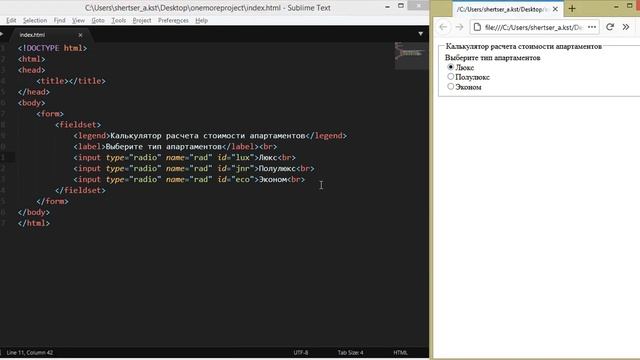Open the page actions ellipsis in address bar
The width and height of the screenshot is (640, 360).
592,27
